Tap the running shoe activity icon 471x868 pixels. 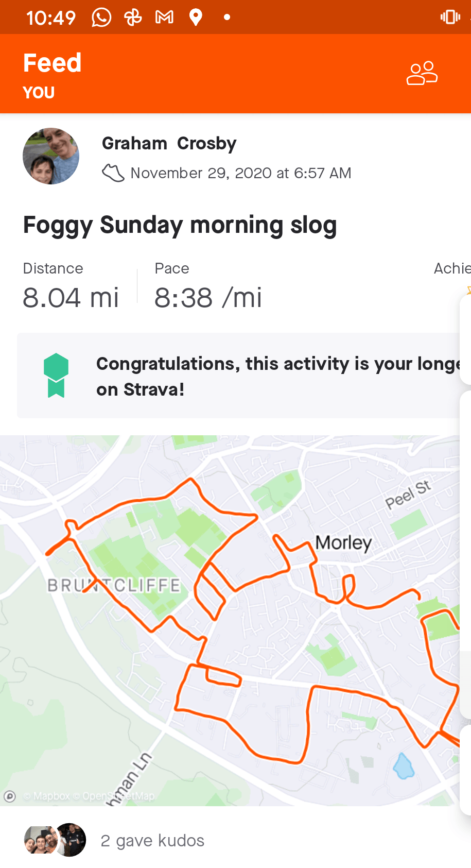pos(113,173)
